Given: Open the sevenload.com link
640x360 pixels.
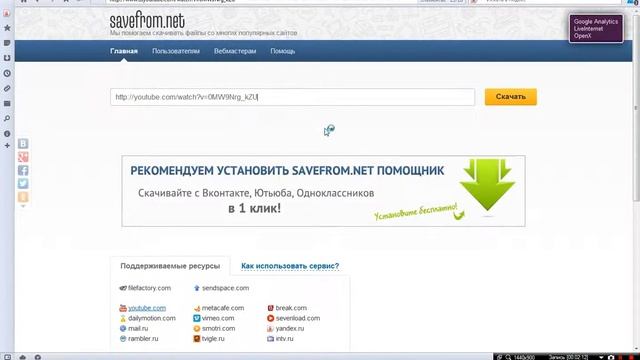Looking at the screenshot, I should tap(298, 318).
